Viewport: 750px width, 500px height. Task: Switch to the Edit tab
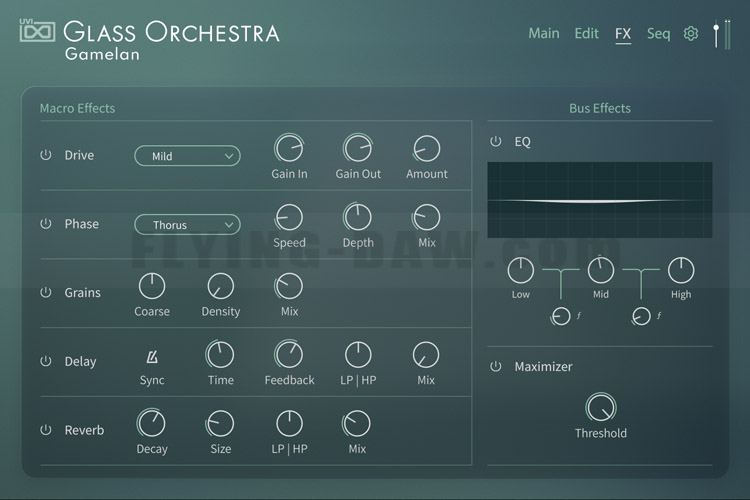(x=586, y=33)
